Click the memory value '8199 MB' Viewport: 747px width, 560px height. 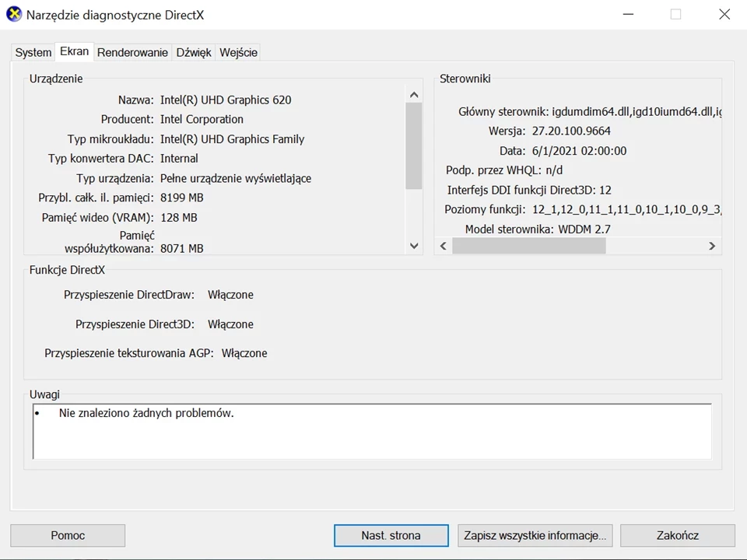181,198
